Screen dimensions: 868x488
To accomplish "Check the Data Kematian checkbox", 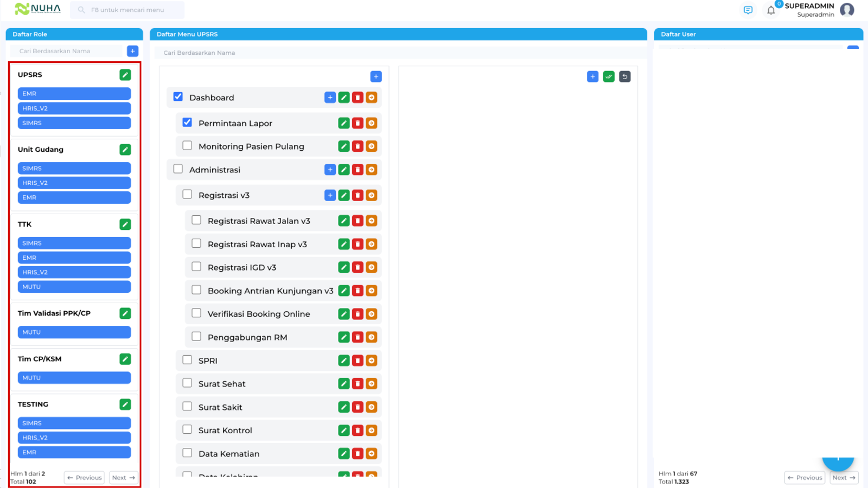I will click(x=187, y=453).
